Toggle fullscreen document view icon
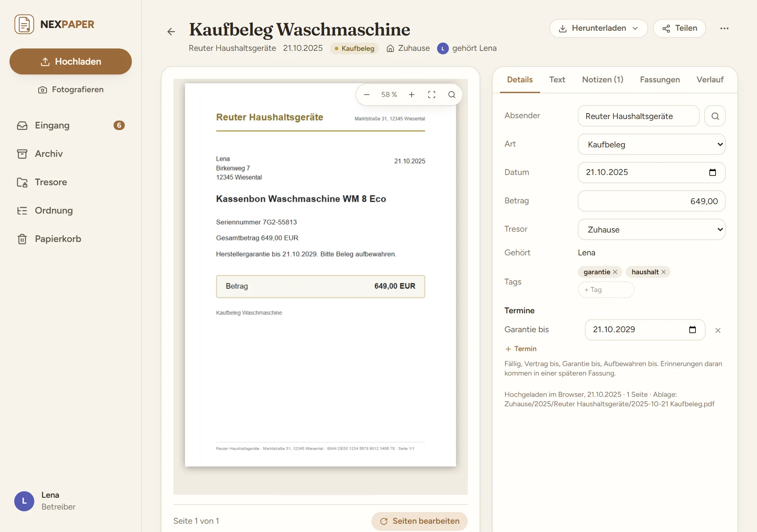 [432, 95]
